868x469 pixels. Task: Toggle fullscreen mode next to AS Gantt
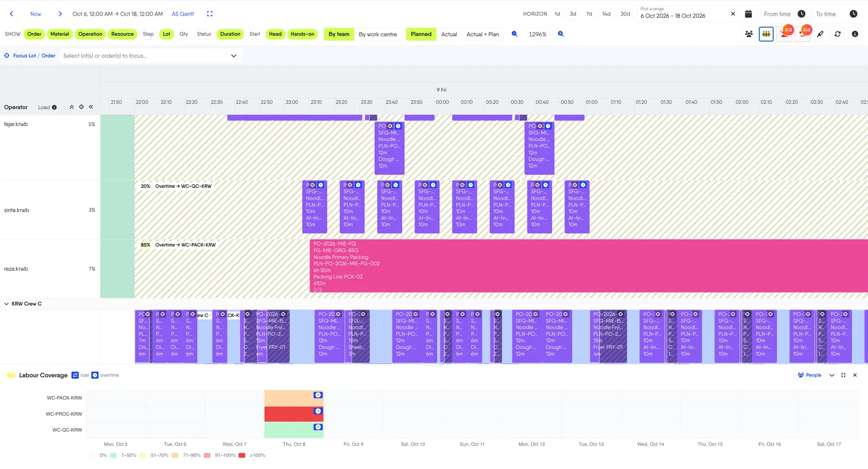(x=210, y=14)
